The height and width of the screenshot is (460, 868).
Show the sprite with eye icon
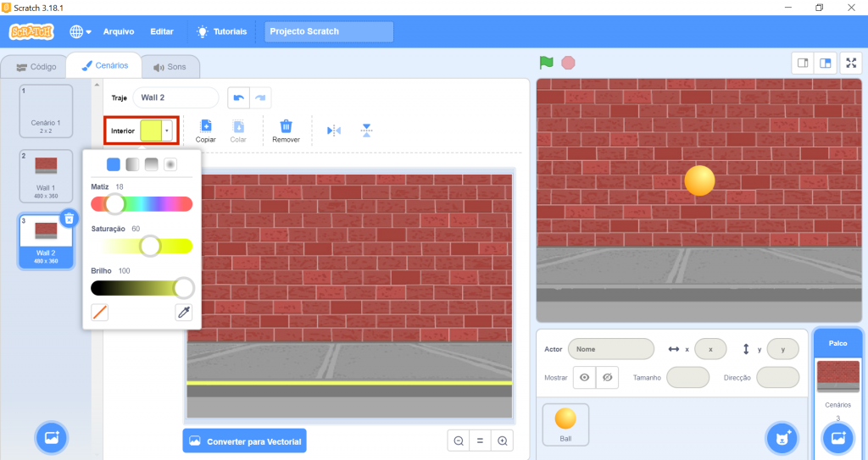tap(585, 378)
